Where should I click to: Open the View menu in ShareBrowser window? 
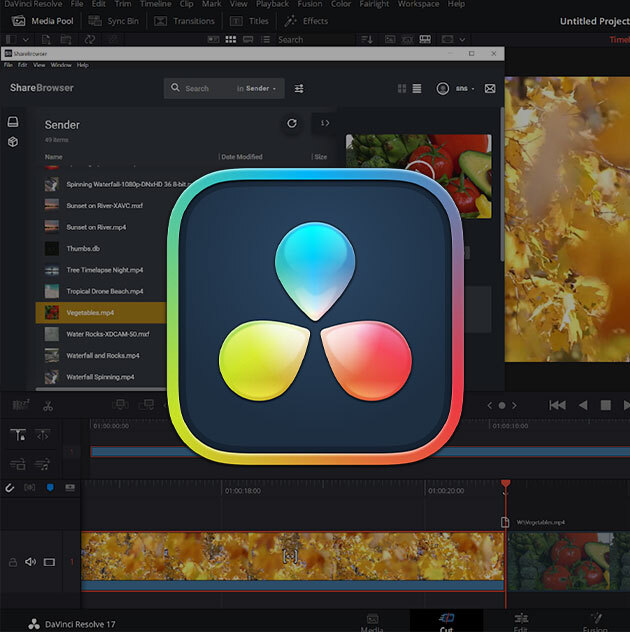39,65
